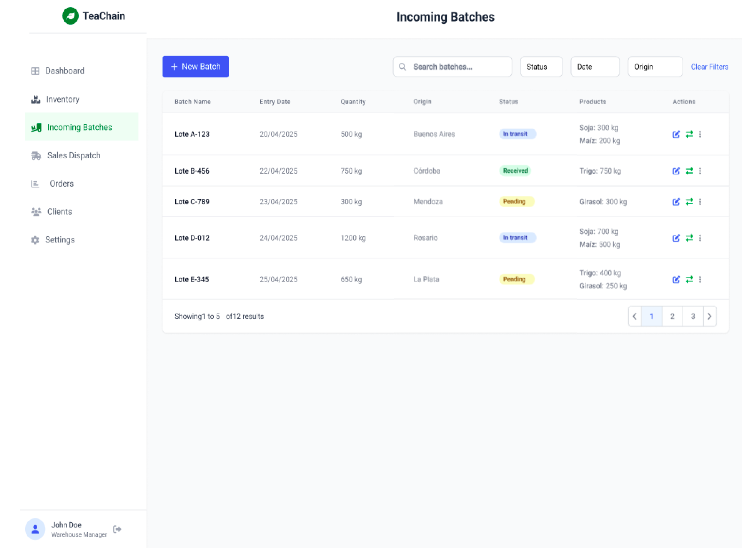Click the TeaChain leaf logo
Screen dimensions: 756x558
70,16
